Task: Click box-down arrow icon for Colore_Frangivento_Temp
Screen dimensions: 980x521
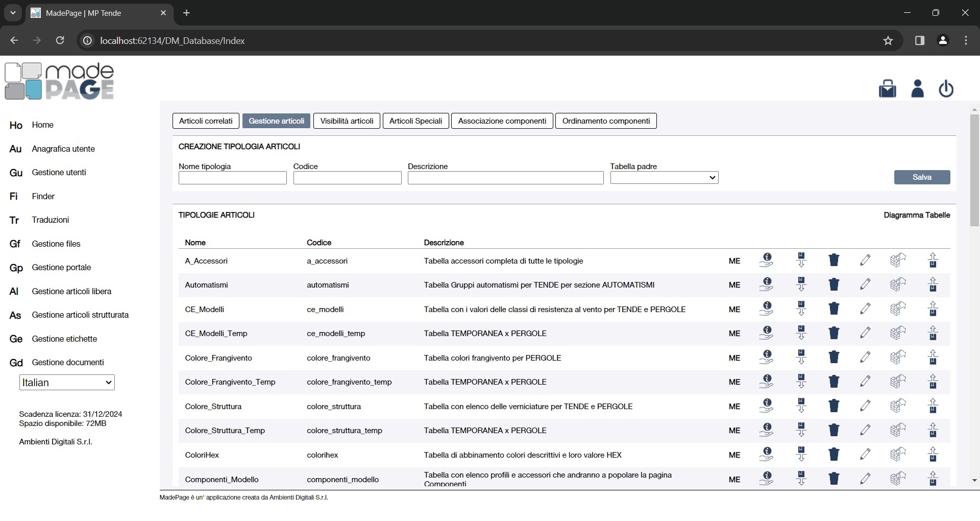Action: click(801, 382)
